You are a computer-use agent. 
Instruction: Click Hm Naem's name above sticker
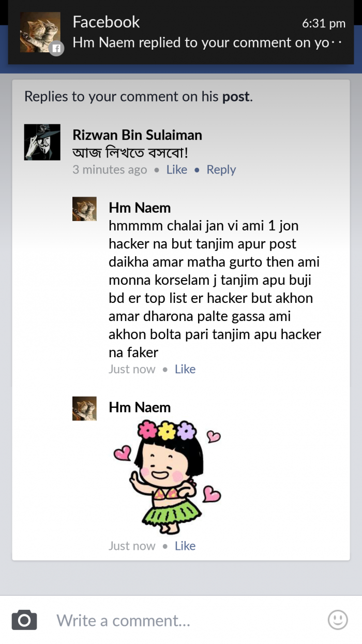coord(140,407)
